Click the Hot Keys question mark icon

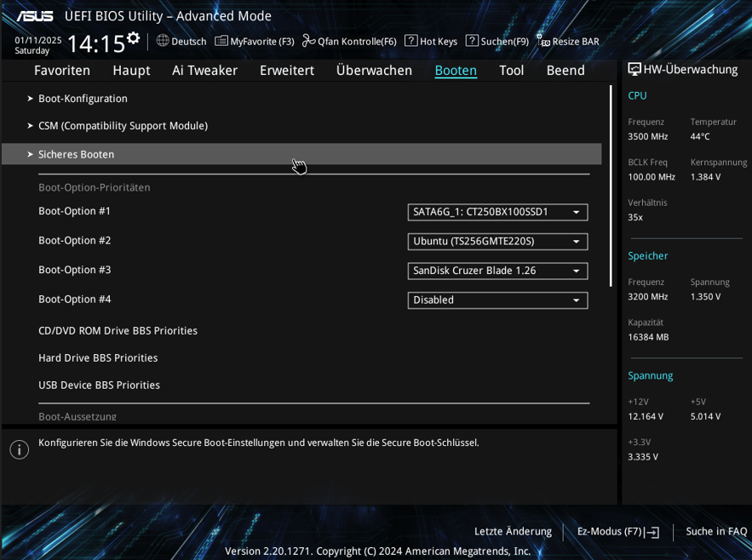pos(411,41)
